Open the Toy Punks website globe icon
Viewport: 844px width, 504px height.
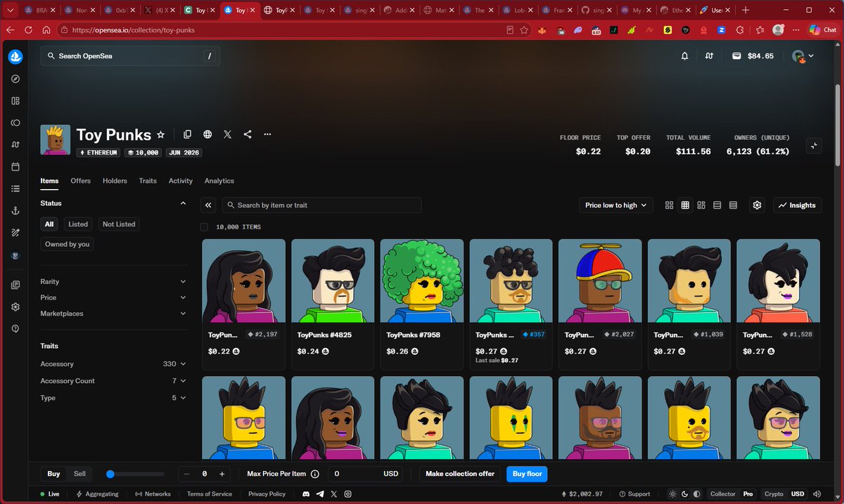tap(207, 134)
